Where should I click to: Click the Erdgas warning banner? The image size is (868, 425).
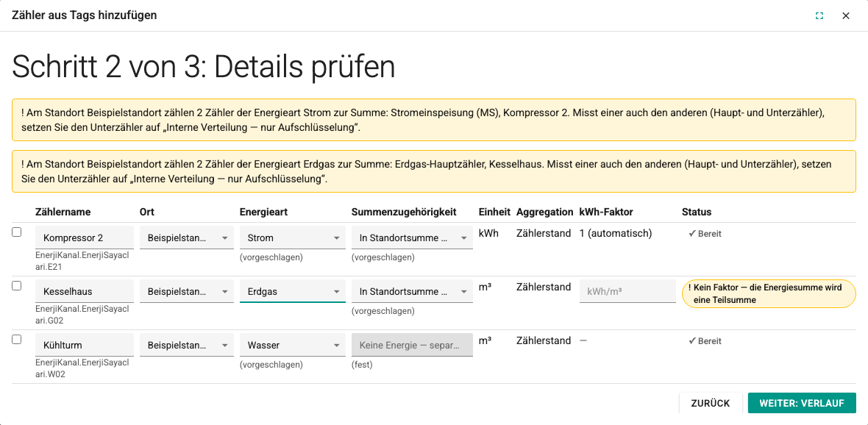(x=433, y=171)
